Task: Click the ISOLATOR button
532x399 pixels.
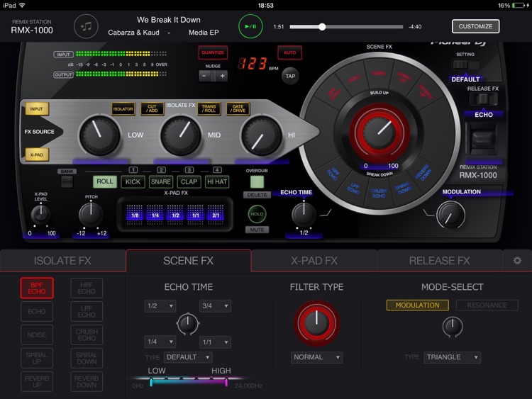Action: (123, 109)
